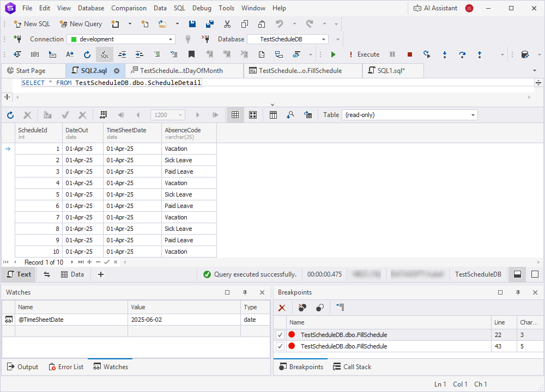Click the Refresh icon in data grid toolbar
The width and height of the screenshot is (545, 392).
click(x=10, y=115)
